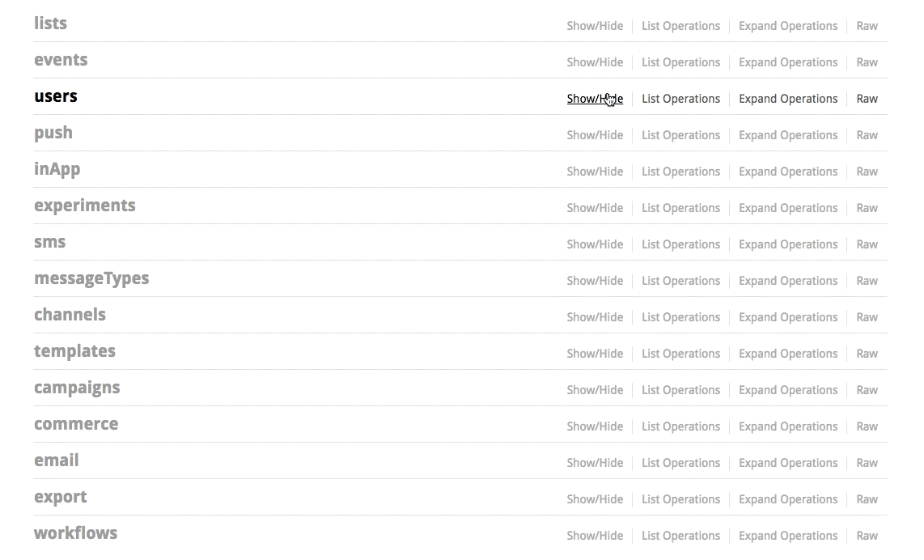This screenshot has height=560, width=924.
Task: Expand Operations for the events section
Action: click(x=788, y=62)
